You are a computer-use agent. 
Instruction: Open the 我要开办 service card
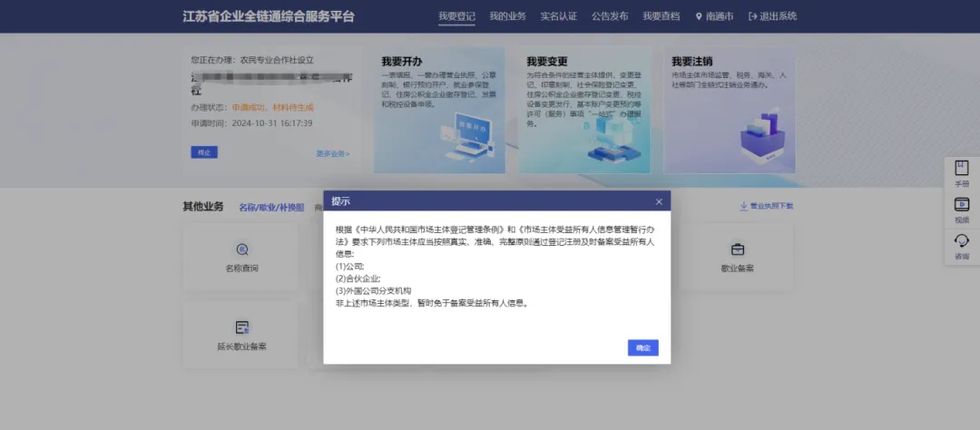(439, 110)
